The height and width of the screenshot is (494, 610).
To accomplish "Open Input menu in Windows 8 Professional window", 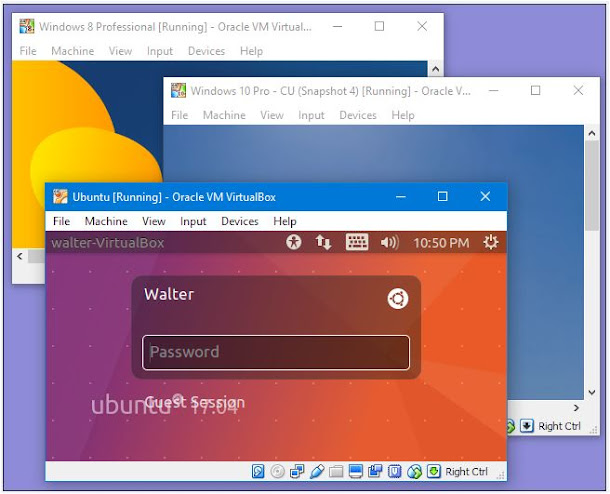I will [x=160, y=51].
